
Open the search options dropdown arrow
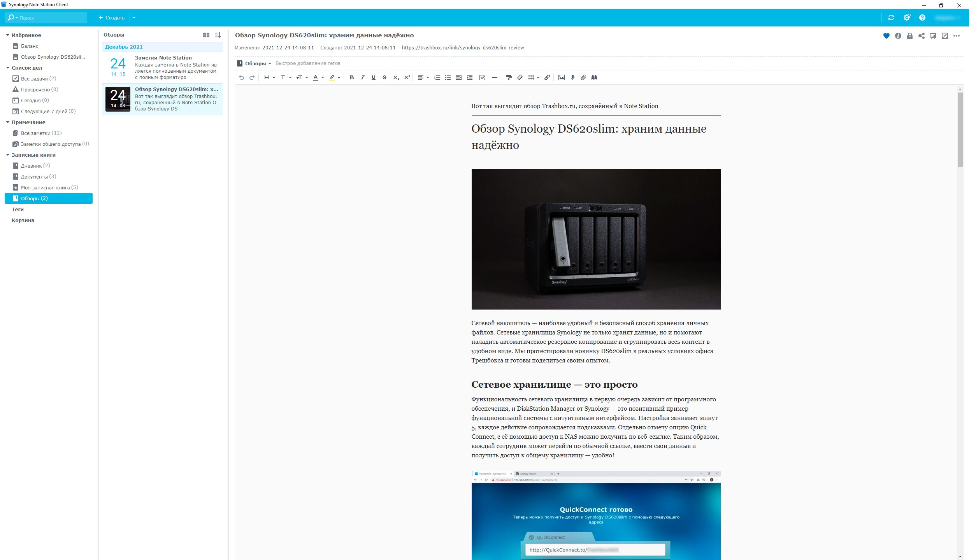pos(17,17)
